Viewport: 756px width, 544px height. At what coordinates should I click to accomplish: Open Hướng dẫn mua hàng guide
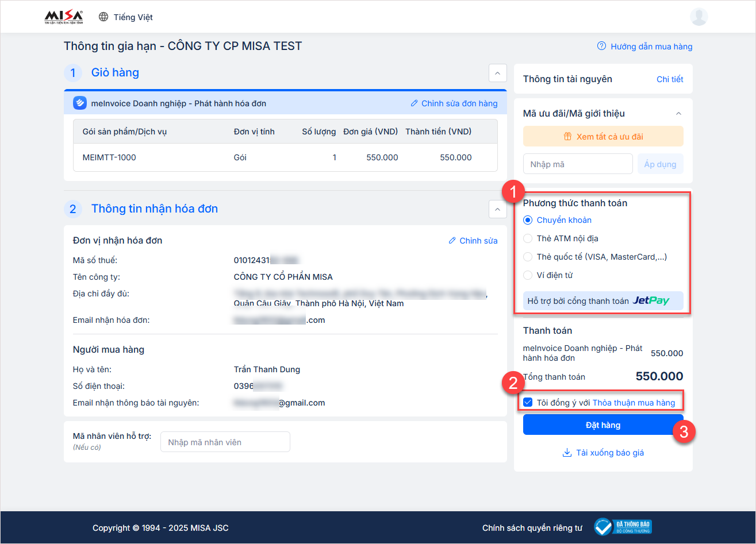tap(651, 47)
